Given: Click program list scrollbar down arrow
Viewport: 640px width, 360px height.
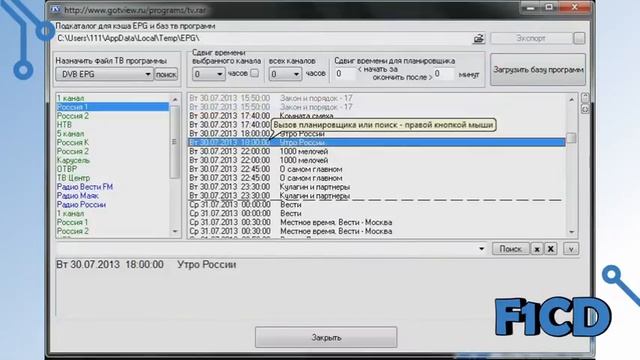Looking at the screenshot, I should [x=571, y=232].
